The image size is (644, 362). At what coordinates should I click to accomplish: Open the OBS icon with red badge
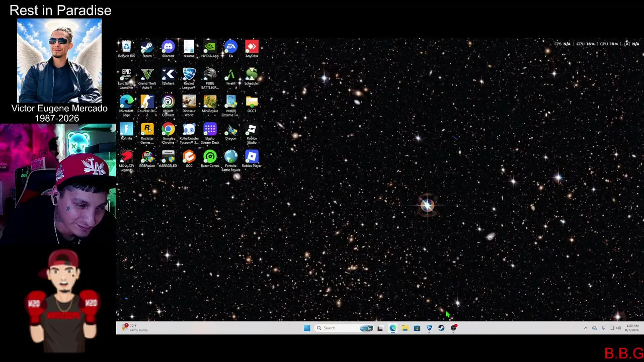click(x=454, y=328)
